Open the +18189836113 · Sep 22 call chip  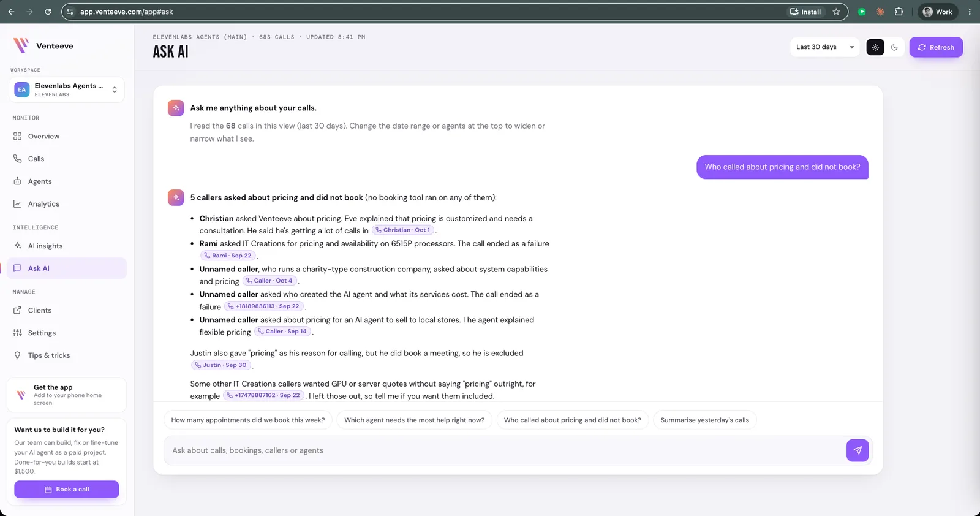click(x=264, y=306)
